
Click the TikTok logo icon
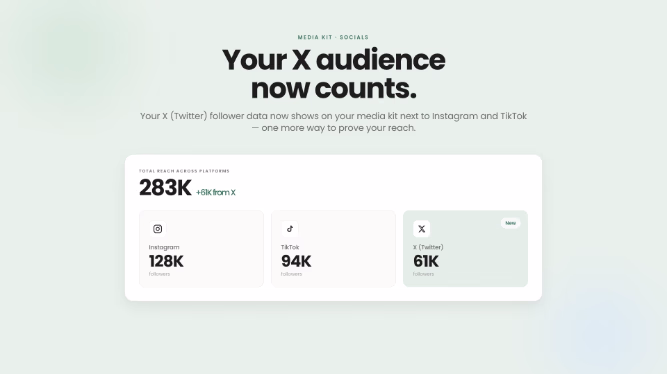click(290, 229)
